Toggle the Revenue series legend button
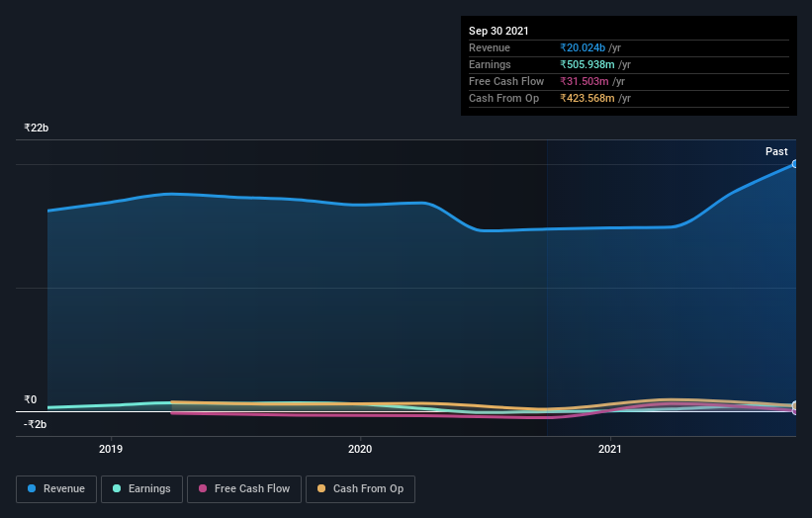The width and height of the screenshot is (812, 518). (x=56, y=489)
